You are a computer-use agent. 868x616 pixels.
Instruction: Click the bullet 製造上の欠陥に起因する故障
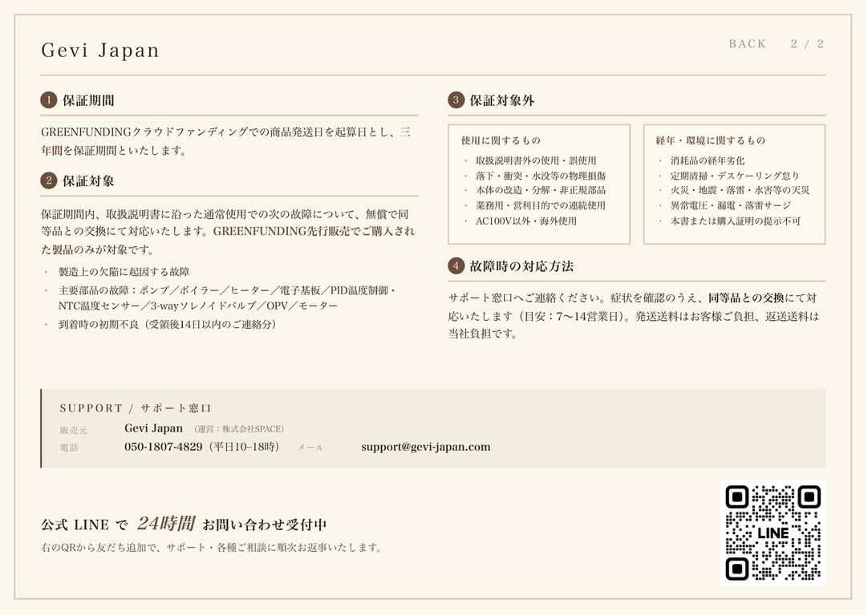(x=124, y=272)
